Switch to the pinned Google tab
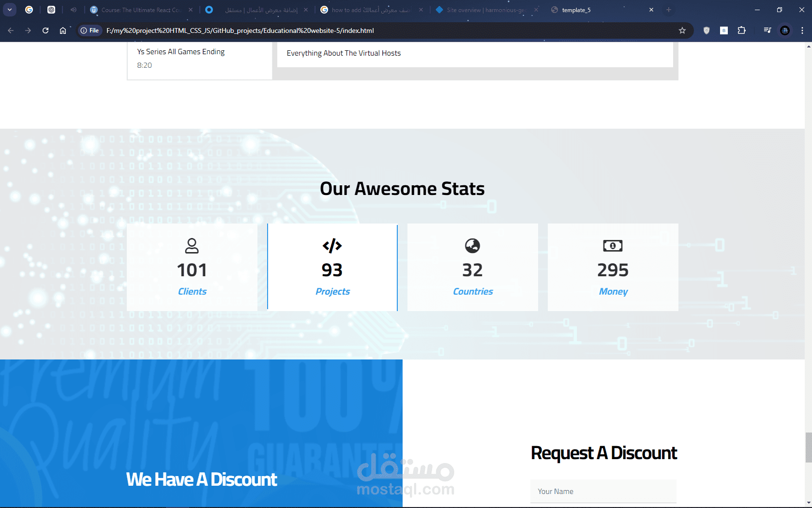 pos(29,10)
